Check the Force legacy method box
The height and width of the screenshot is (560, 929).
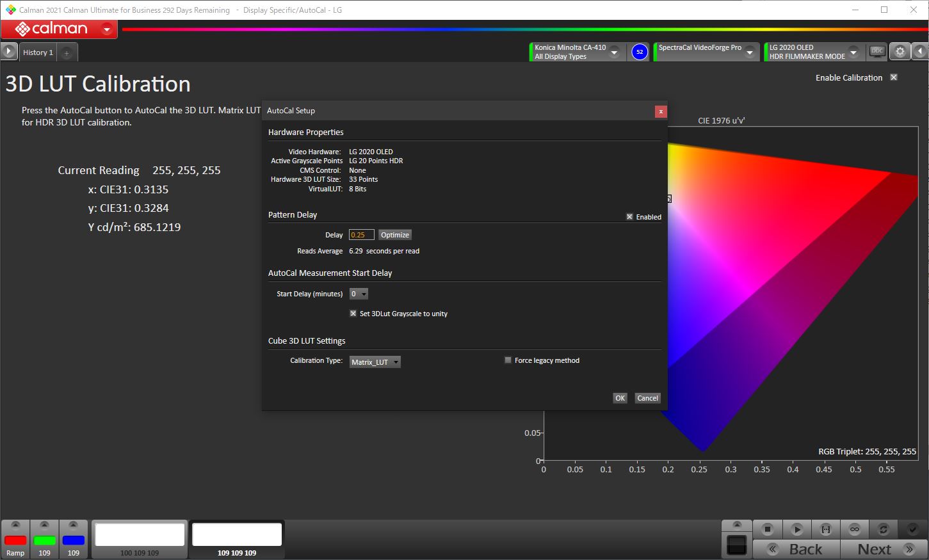(508, 360)
